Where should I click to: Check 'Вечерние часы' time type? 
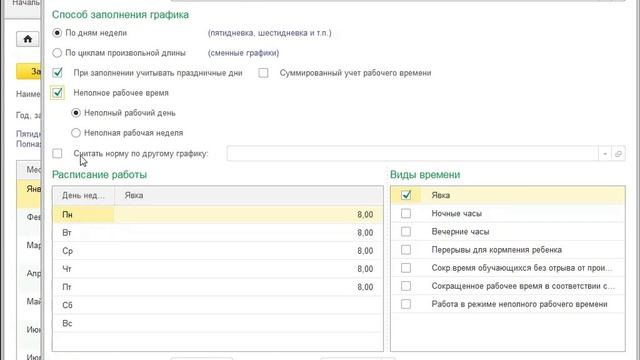tap(406, 231)
